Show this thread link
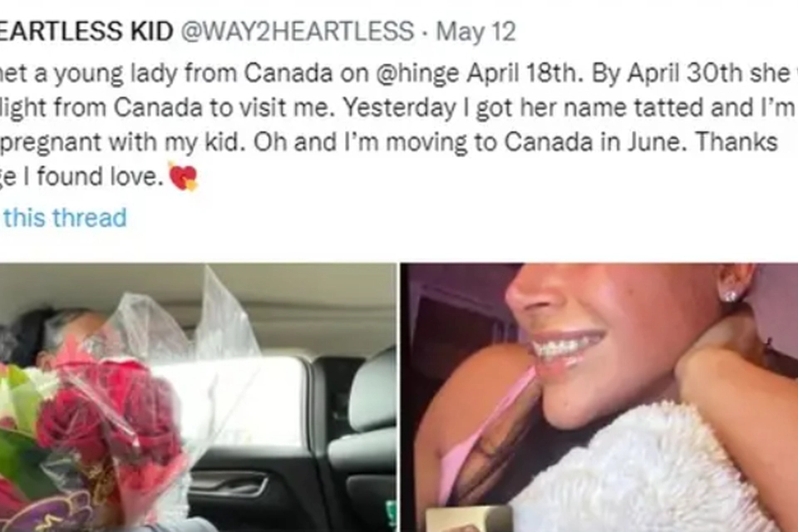This screenshot has width=798, height=532. (63, 218)
